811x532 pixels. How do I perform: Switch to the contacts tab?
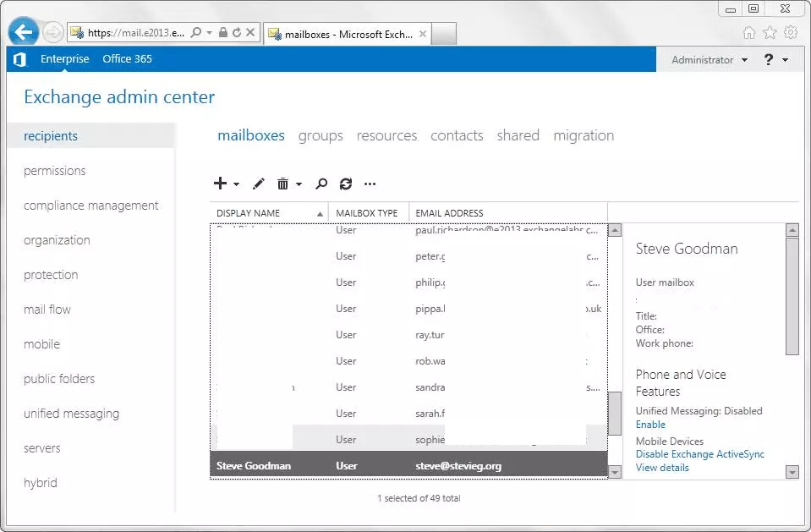point(458,135)
